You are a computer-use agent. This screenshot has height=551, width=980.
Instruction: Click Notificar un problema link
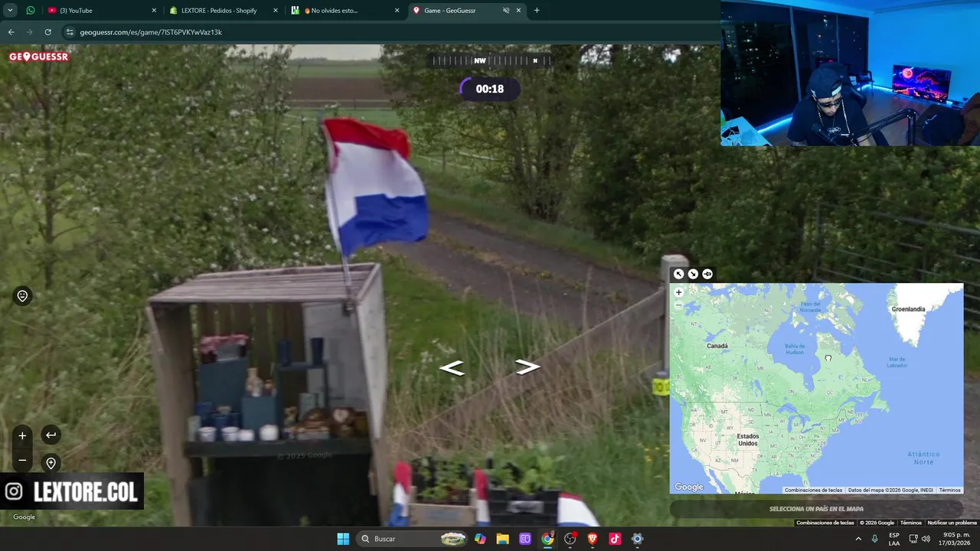click(x=952, y=523)
